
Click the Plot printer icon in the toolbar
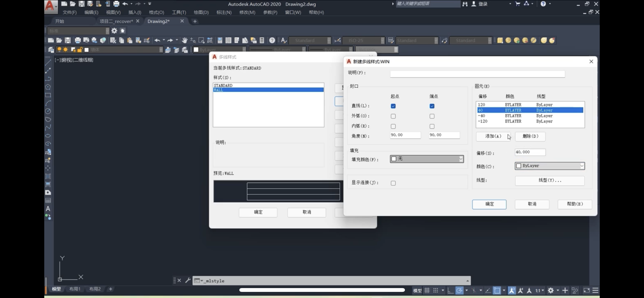78,40
